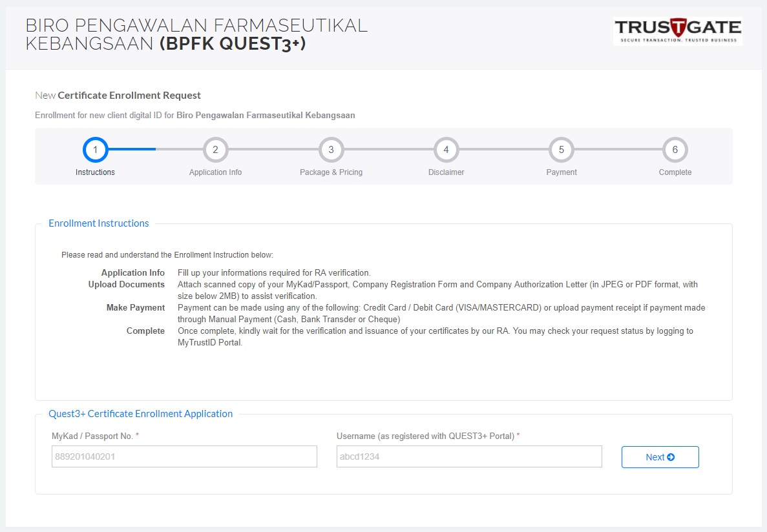This screenshot has width=767, height=532.
Task: Focus the MyKad / Passport No. field
Action: click(184, 456)
